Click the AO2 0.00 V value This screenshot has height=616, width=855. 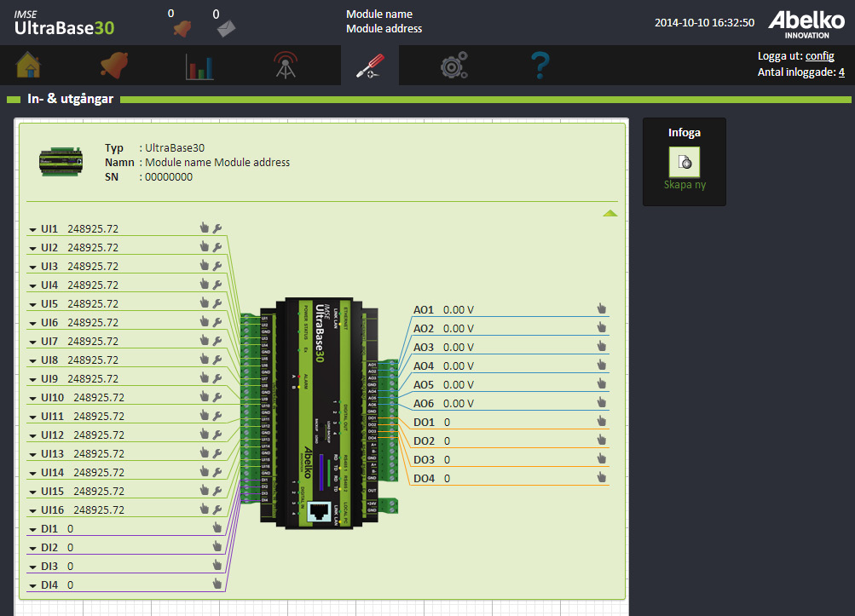point(459,329)
